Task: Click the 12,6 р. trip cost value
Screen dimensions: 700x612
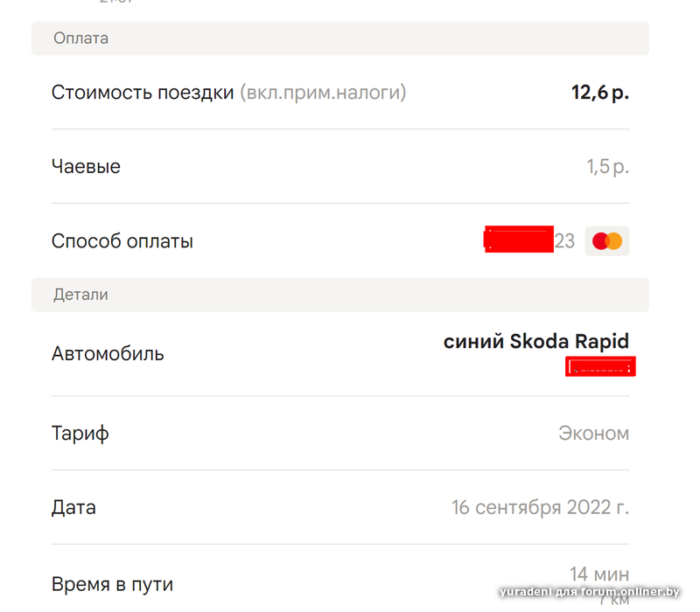Action: click(x=599, y=93)
